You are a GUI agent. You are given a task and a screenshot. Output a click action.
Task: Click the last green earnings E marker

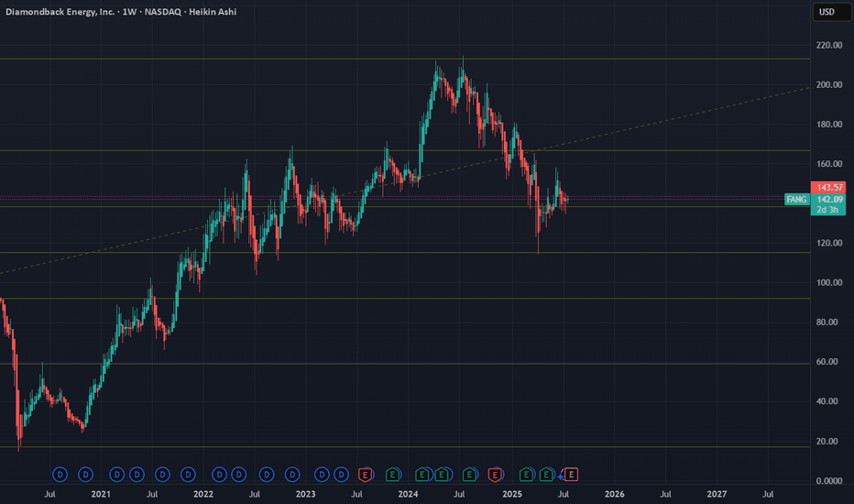[546, 474]
